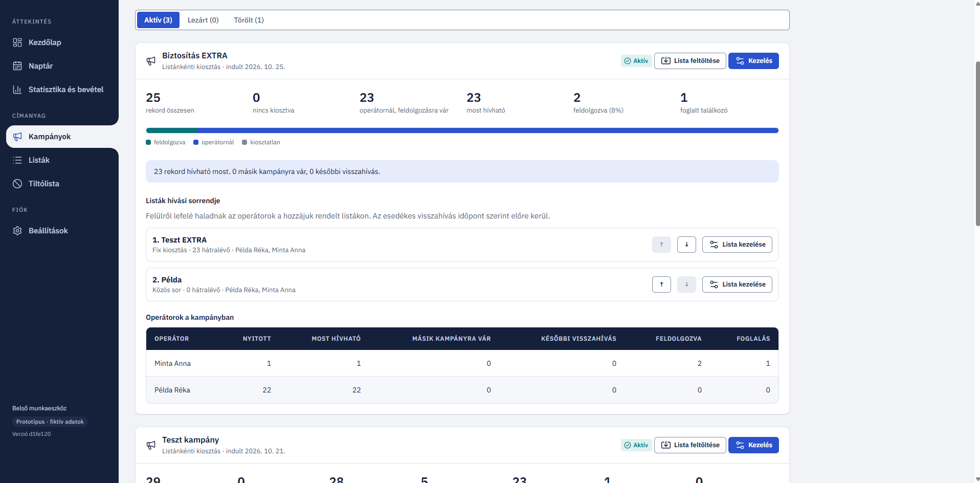Click the Biztosítás EXTRA progress bar
980x483 pixels.
pos(462,130)
